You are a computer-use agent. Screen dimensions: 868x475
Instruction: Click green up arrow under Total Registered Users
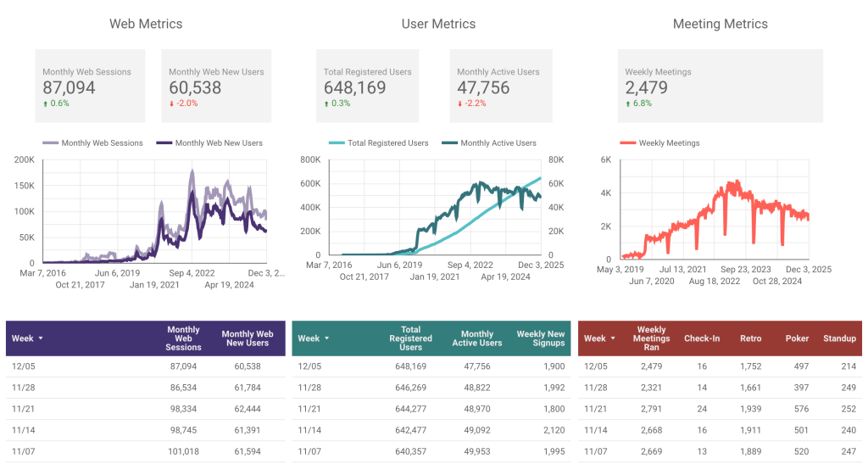pyautogui.click(x=326, y=103)
